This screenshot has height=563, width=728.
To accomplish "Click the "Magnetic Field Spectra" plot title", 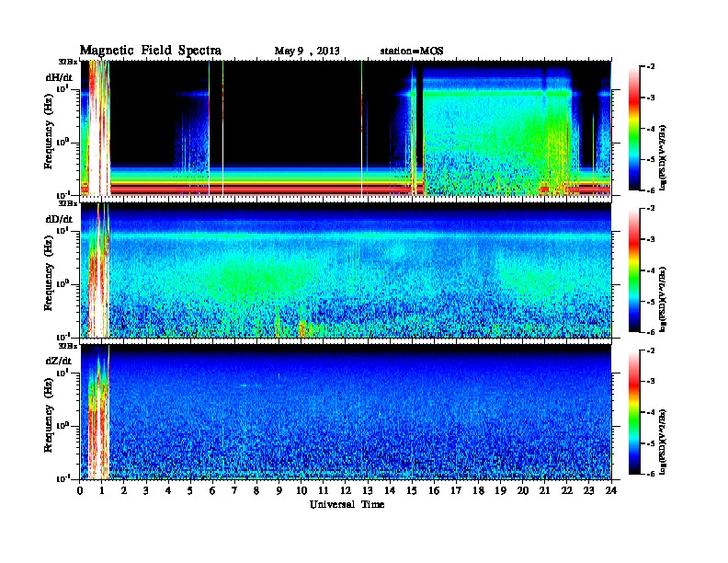I will [151, 51].
